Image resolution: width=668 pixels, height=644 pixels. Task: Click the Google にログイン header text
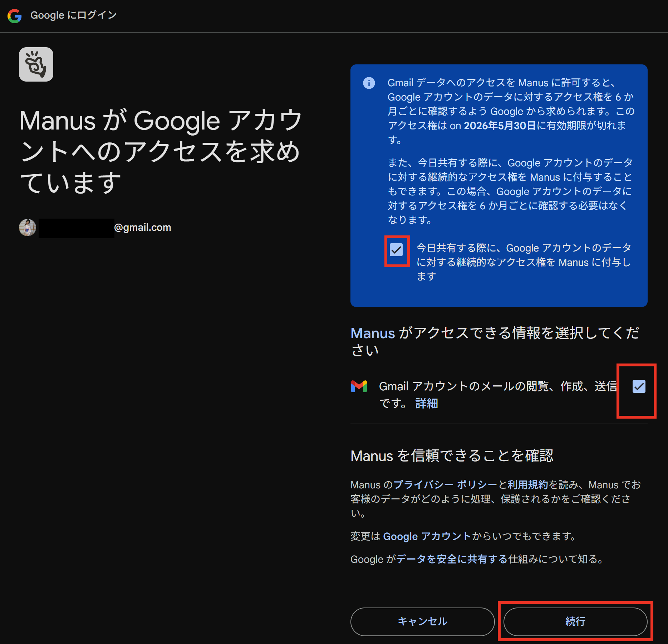(x=74, y=15)
